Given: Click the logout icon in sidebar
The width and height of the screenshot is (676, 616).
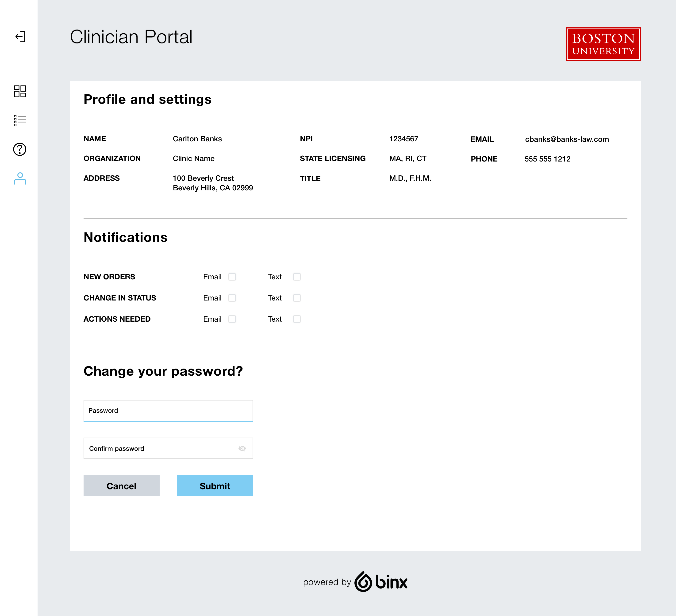Looking at the screenshot, I should coord(20,37).
